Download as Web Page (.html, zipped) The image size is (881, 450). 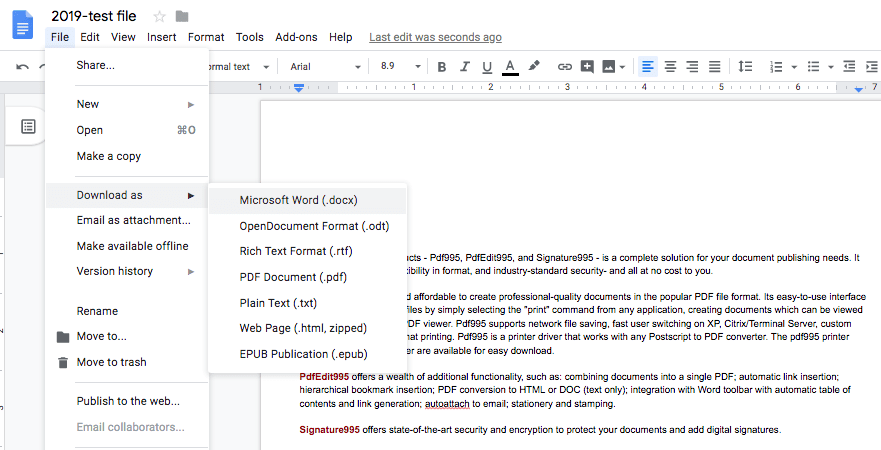click(x=307, y=328)
